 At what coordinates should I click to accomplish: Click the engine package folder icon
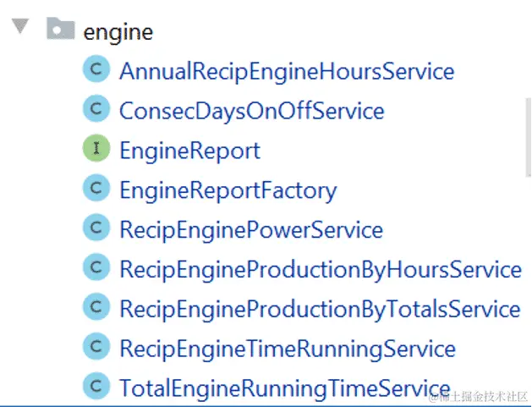pos(61,28)
